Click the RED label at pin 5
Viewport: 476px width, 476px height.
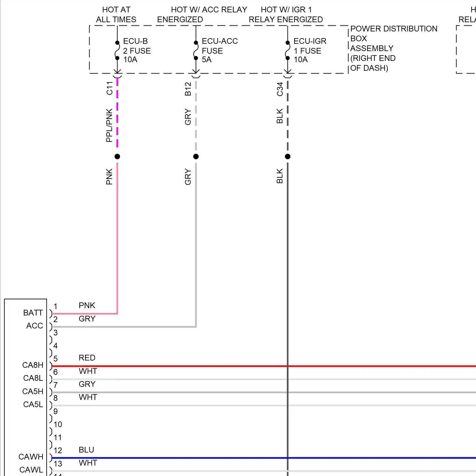coord(87,358)
